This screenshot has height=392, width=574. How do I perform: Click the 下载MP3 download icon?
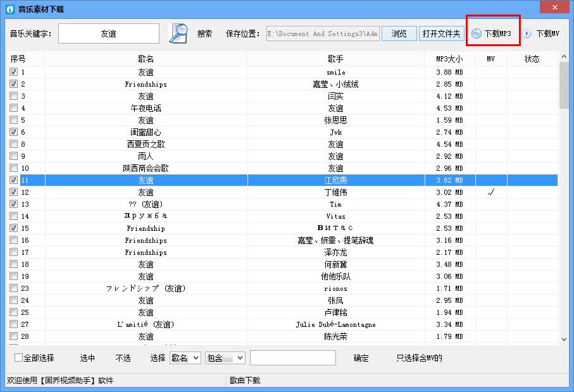475,34
